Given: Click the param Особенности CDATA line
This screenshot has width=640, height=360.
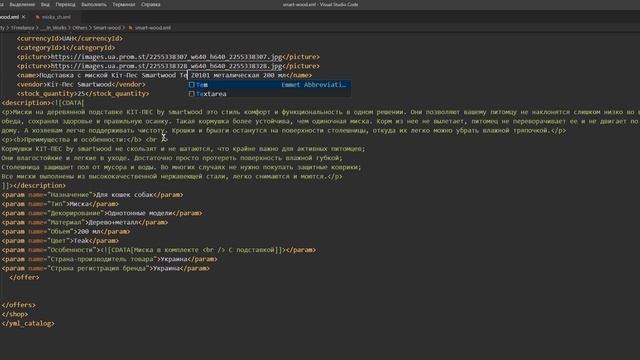Looking at the screenshot, I should tap(159, 250).
